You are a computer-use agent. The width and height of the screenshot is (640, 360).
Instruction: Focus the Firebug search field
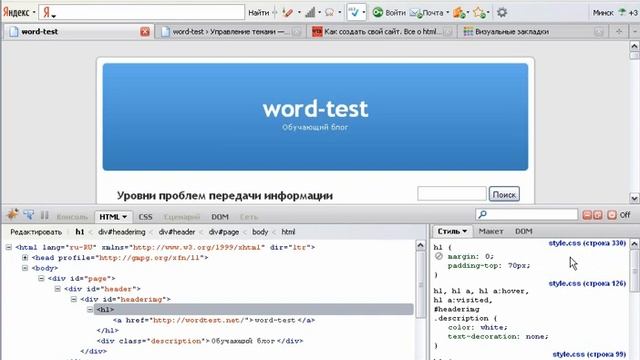point(527,215)
